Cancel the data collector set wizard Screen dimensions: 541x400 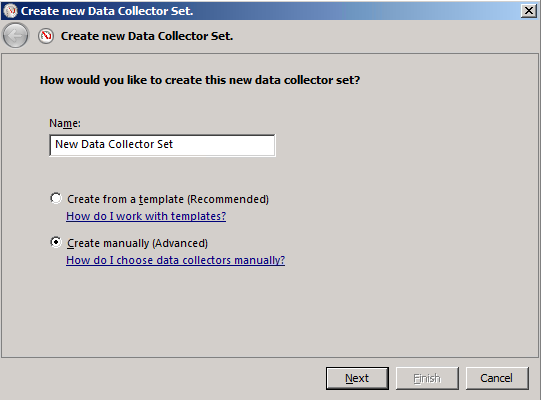(x=497, y=378)
